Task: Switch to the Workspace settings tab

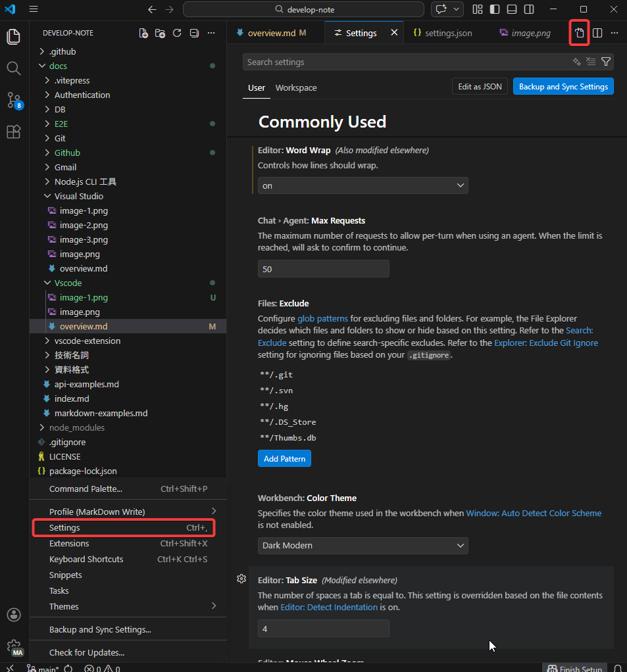Action: pos(296,87)
